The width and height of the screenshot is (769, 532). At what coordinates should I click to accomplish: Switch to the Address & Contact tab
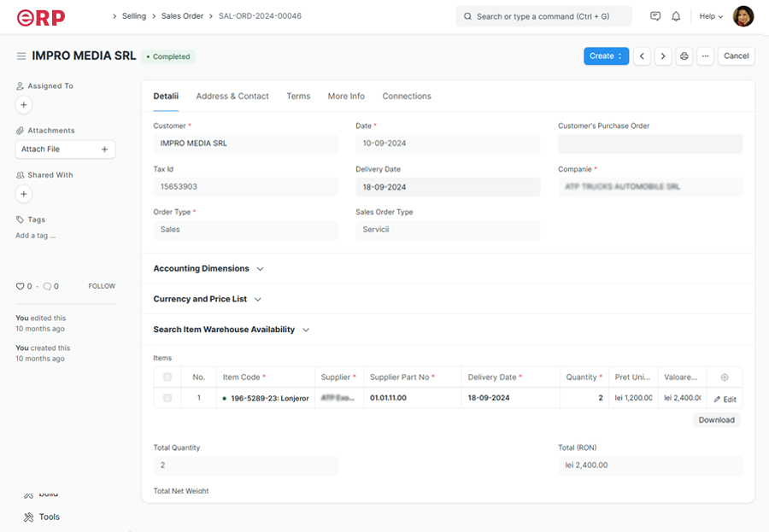[232, 96]
